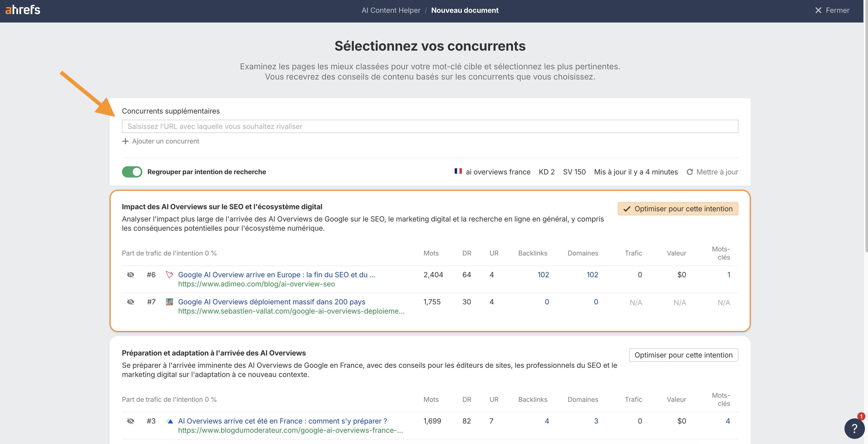The image size is (868, 444).
Task: Open the help question mark button
Action: click(x=854, y=428)
